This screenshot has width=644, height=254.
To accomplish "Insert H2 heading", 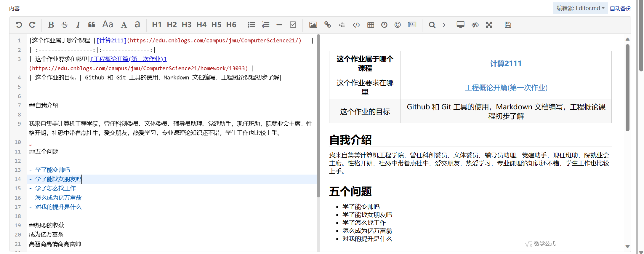I will click(172, 25).
